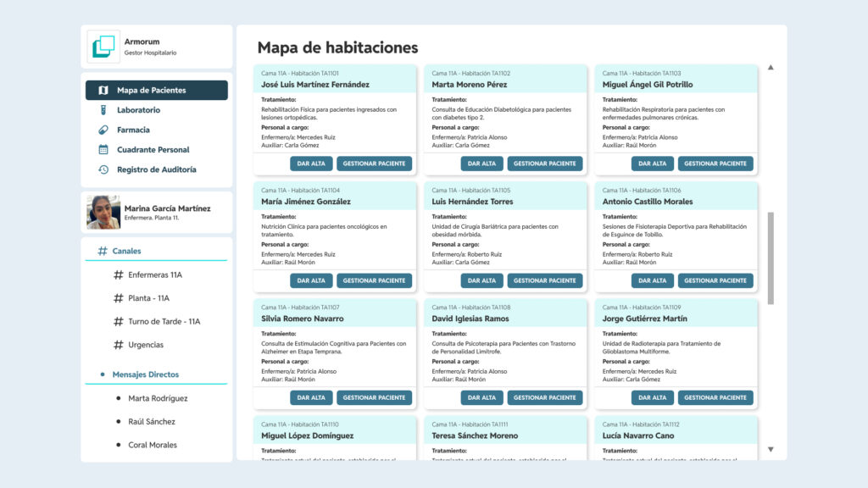Click Dar Alta for Silvia Romero Navarro

pyautogui.click(x=311, y=397)
